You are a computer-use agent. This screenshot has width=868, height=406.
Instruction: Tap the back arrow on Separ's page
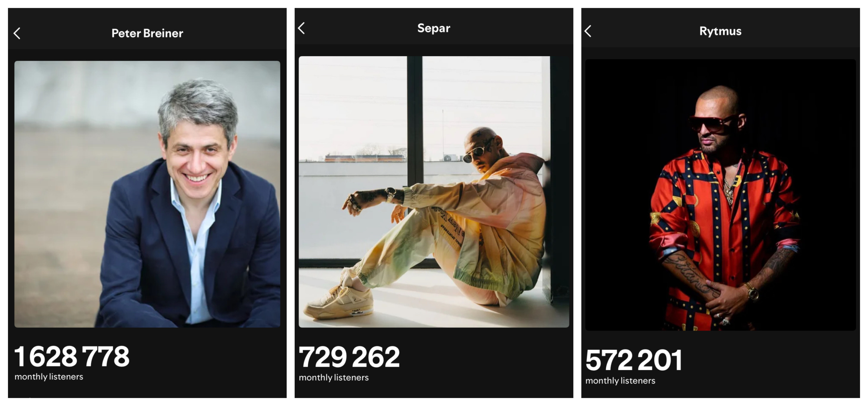click(302, 28)
